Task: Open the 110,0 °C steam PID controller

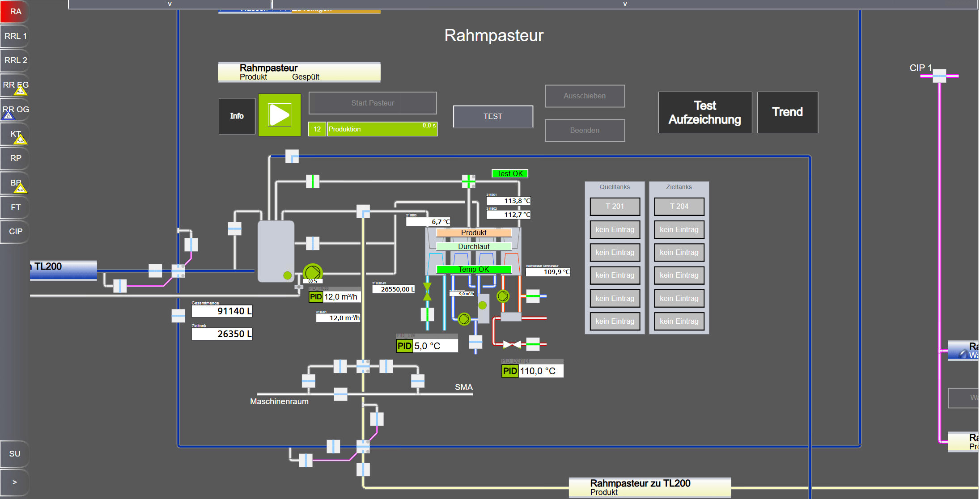Action: tap(532, 371)
